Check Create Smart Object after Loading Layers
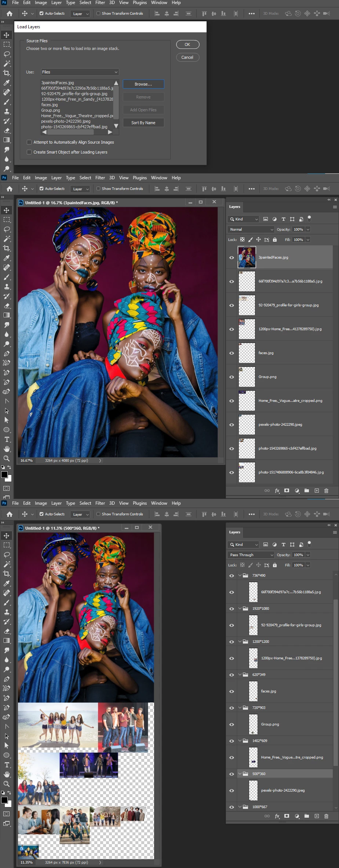This screenshot has height=868, width=339. click(x=29, y=152)
